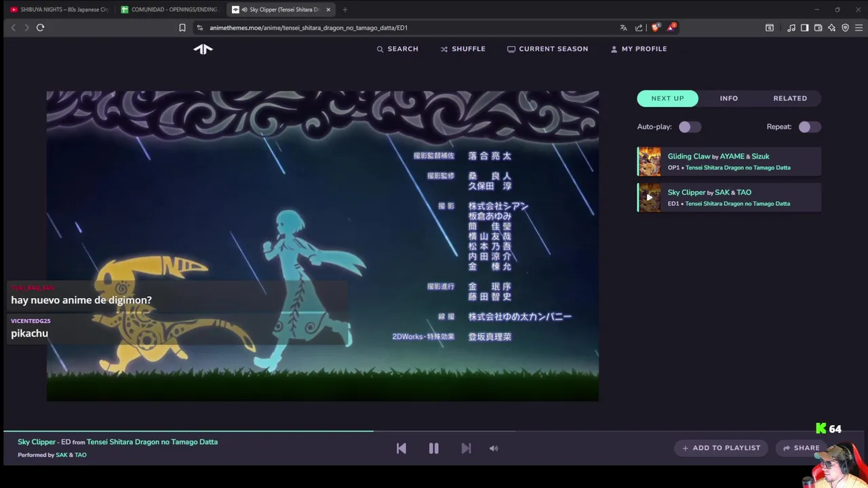Viewport: 868px width, 488px height.
Task: Switch to the Next Up tab
Action: point(667,98)
